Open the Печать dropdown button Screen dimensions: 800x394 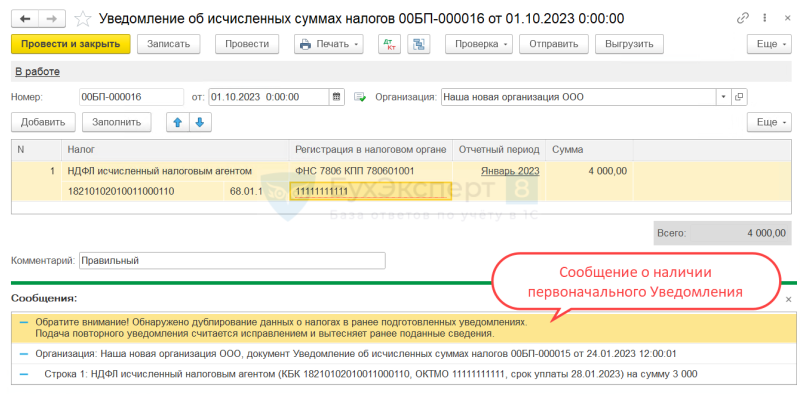pos(329,44)
